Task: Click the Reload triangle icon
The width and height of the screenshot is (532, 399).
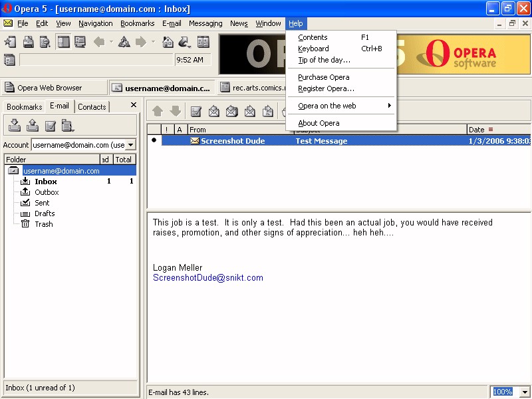Action: (x=124, y=43)
